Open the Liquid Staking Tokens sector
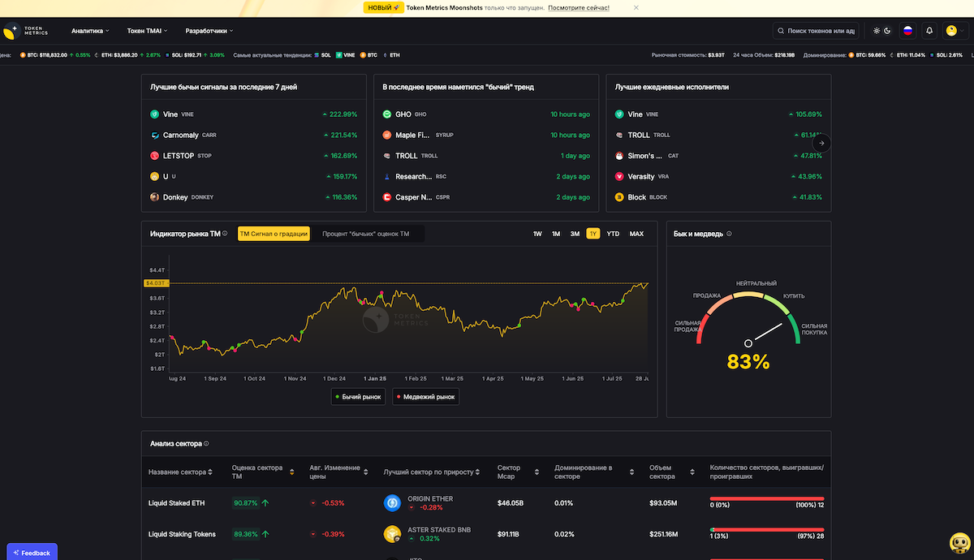 [x=182, y=534]
